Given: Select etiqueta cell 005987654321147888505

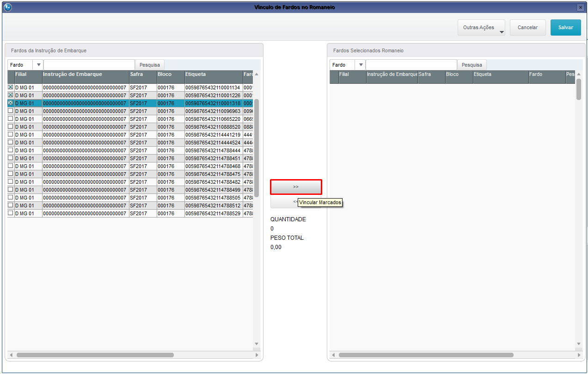Looking at the screenshot, I should (x=214, y=198).
